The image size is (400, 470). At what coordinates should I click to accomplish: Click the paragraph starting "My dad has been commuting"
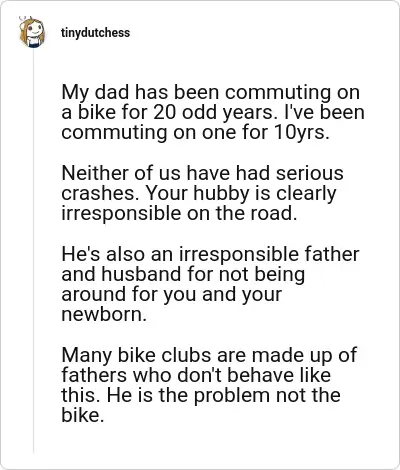tap(213, 112)
